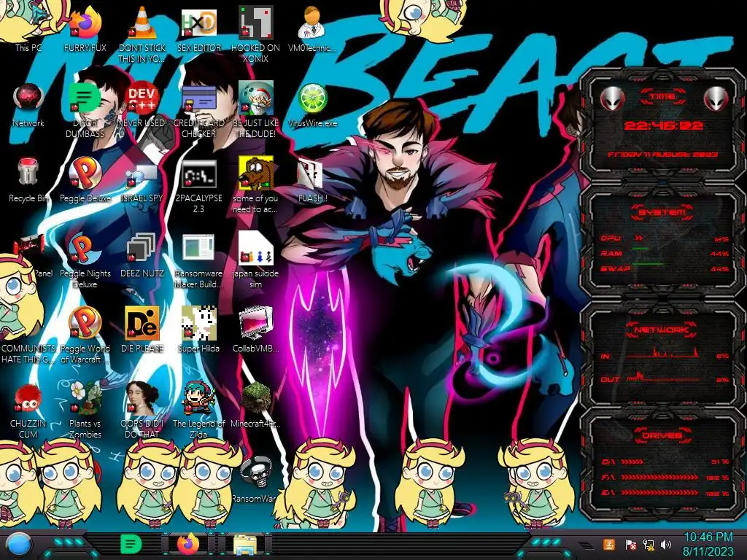Click the F:\ drive usage bar

point(660,477)
